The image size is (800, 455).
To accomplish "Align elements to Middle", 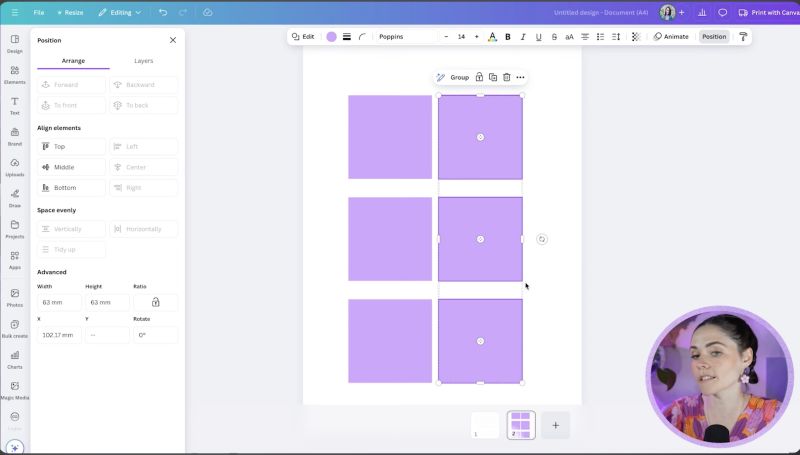I will pos(71,167).
